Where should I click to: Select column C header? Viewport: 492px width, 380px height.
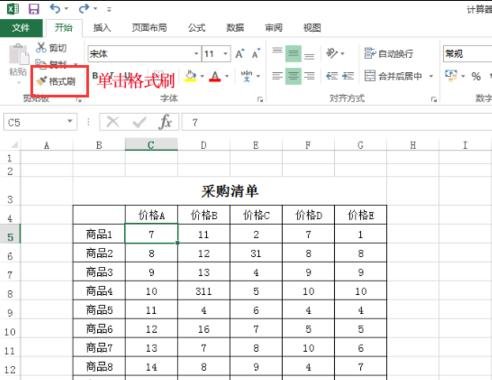click(x=151, y=145)
